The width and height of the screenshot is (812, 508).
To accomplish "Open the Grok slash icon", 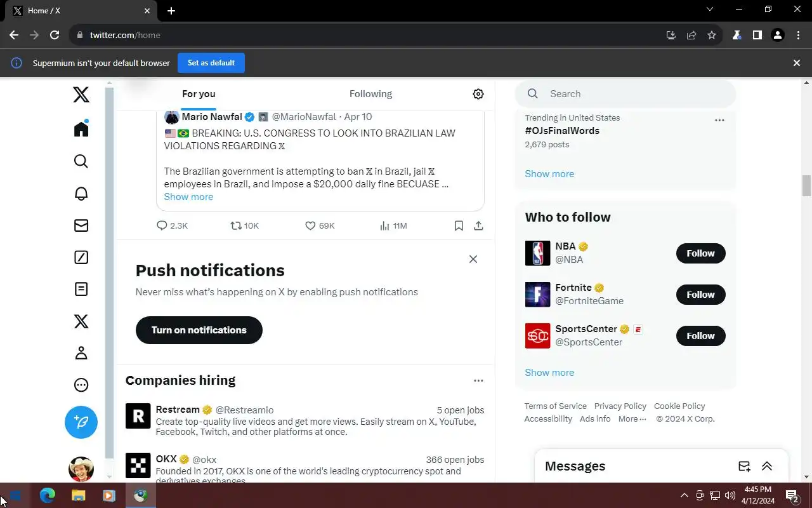I will pyautogui.click(x=81, y=257).
